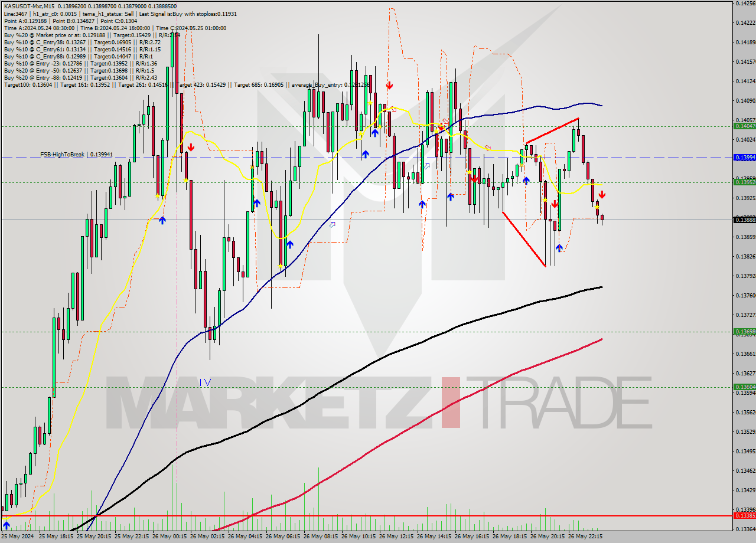The image size is (756, 543).
Task: Click the '26 May 00:15' time label
Action: point(169,537)
